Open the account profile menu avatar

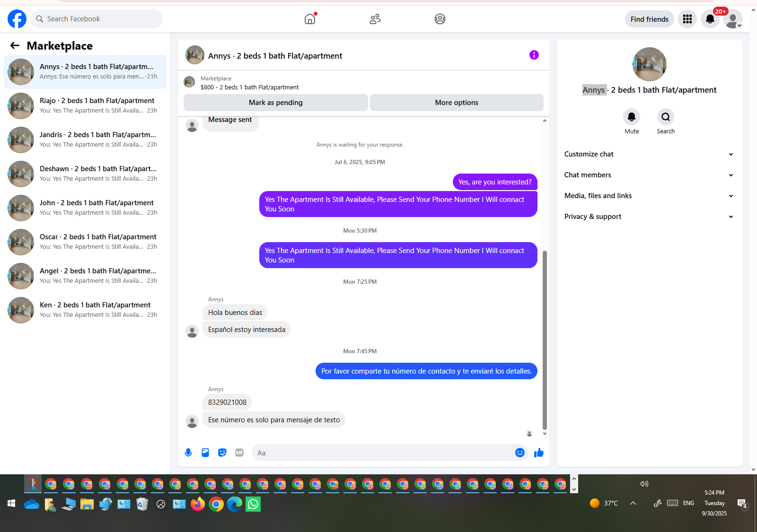point(733,19)
